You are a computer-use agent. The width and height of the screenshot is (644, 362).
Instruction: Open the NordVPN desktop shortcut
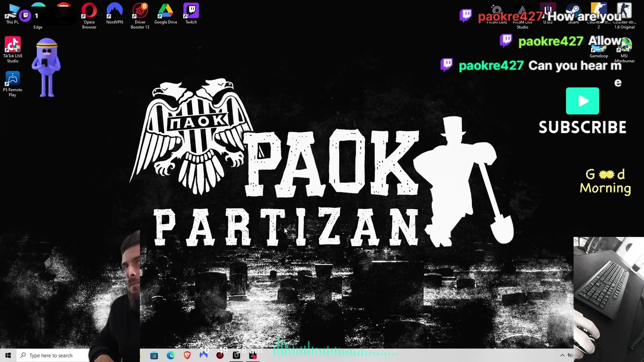point(115,14)
